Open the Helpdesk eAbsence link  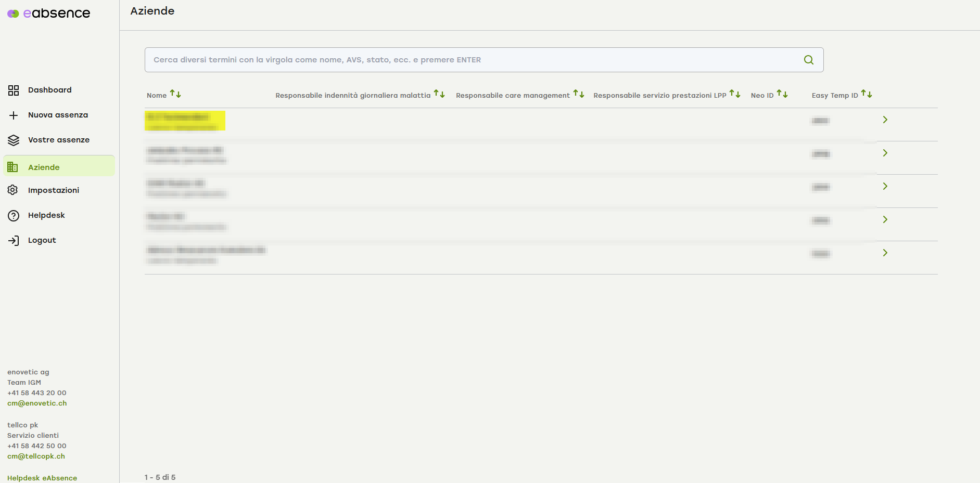[42, 478]
